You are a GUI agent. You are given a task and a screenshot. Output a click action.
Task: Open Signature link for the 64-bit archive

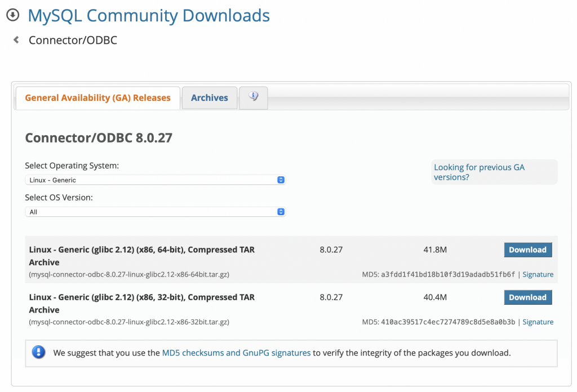tap(538, 274)
